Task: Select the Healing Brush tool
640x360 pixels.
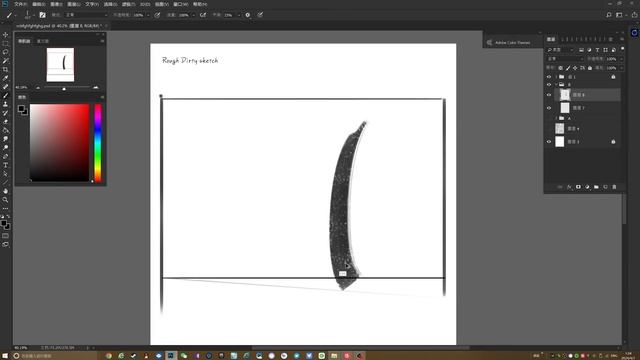Action: click(x=5, y=87)
